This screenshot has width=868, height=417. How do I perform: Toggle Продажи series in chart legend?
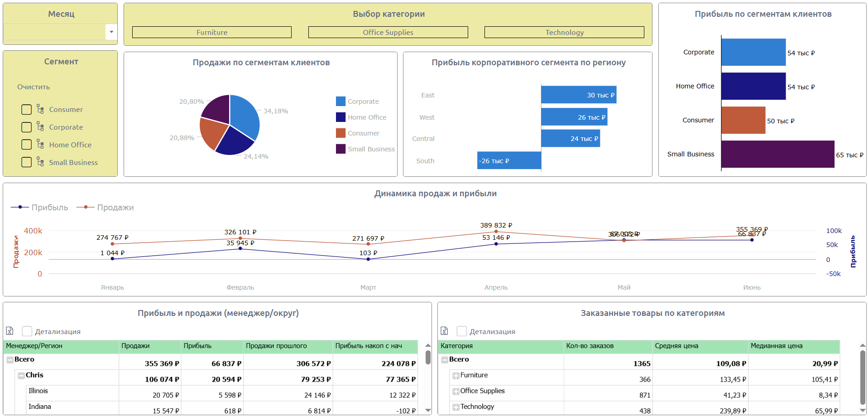tap(105, 208)
